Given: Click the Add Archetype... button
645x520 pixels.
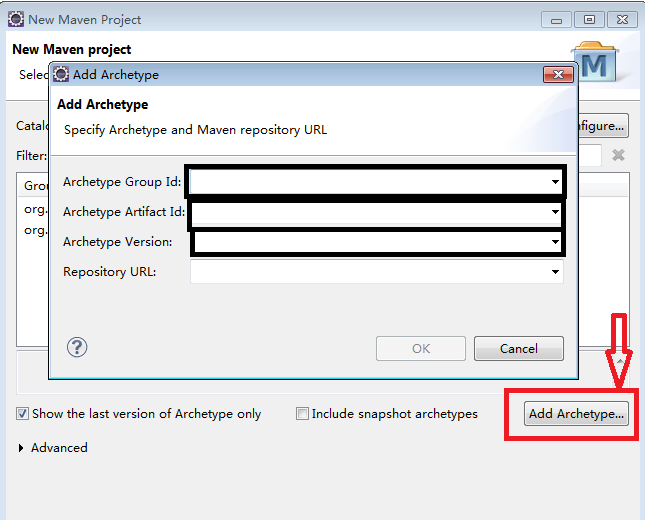Looking at the screenshot, I should tap(576, 414).
